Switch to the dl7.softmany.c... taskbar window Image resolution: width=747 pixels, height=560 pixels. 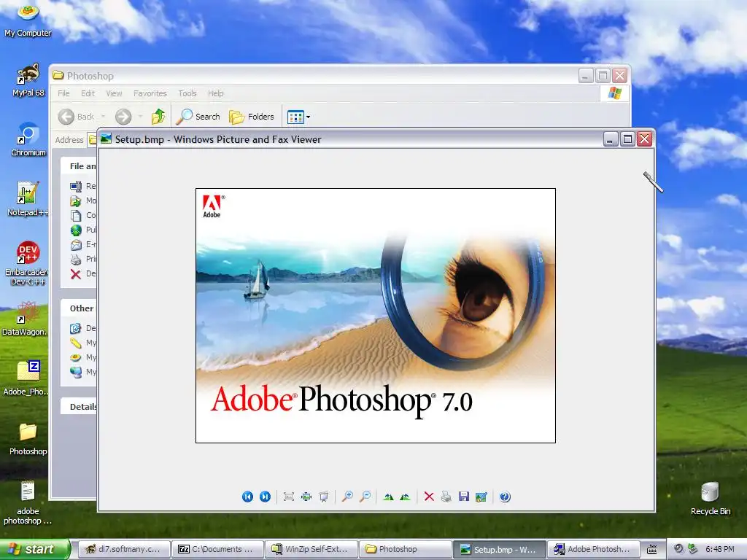[x=124, y=550]
